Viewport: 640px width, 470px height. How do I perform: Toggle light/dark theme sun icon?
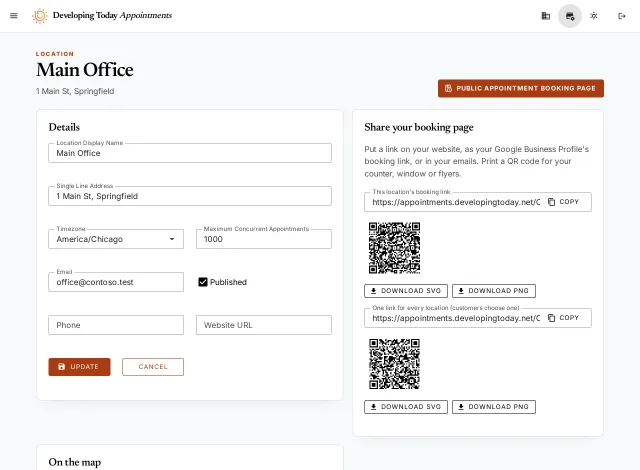click(x=593, y=16)
